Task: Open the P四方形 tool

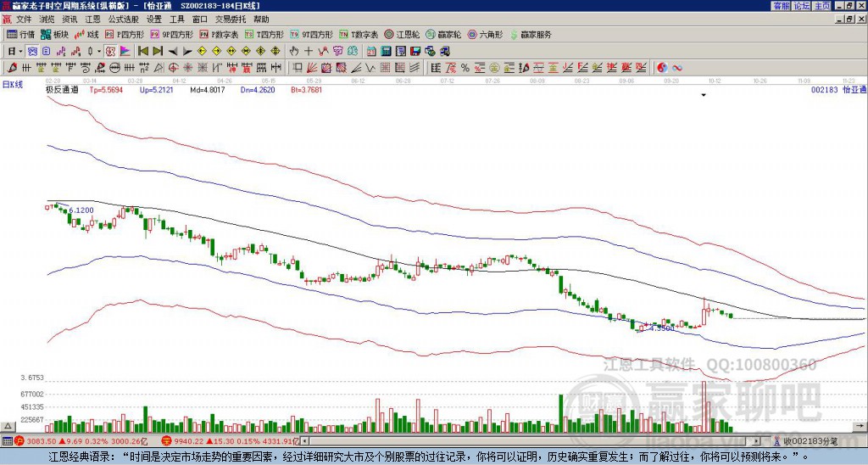Action: pos(125,34)
